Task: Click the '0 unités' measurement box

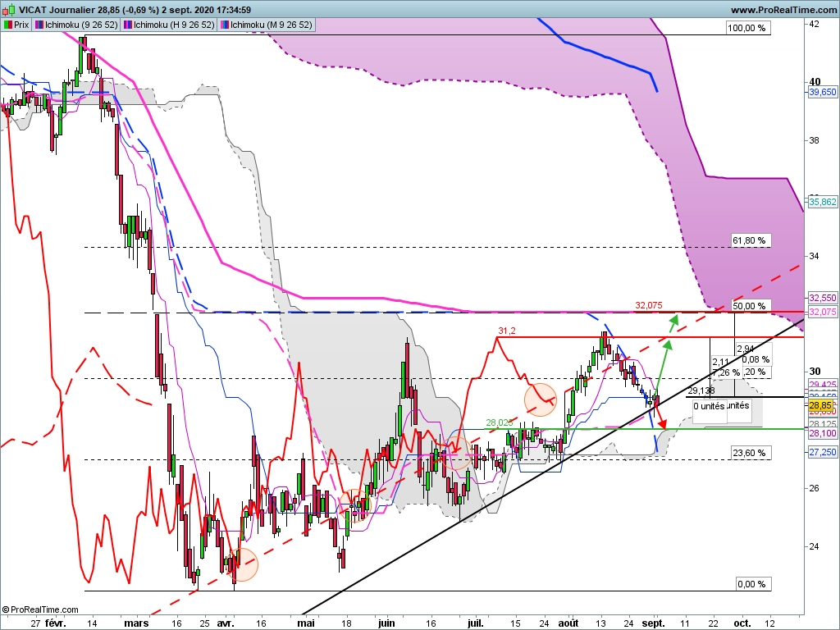Action: tap(710, 406)
